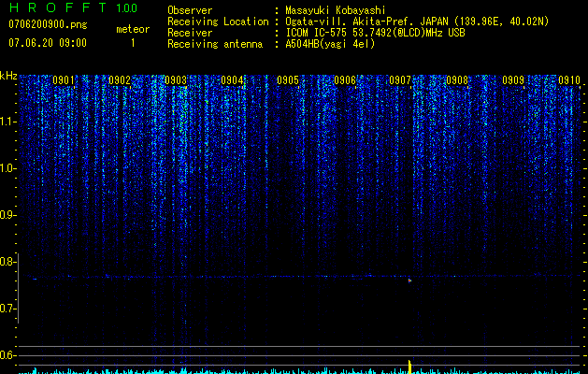588x374 pixels.
Task: Click the 0.6 kHz frequency label
Action: (x=7, y=355)
